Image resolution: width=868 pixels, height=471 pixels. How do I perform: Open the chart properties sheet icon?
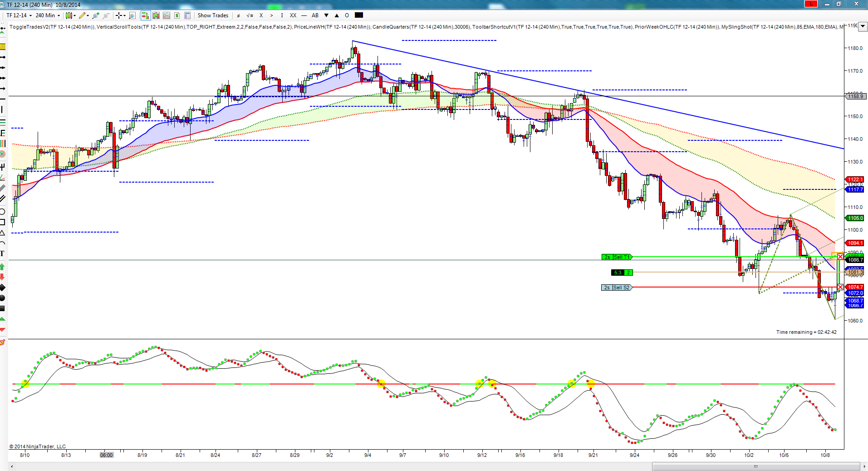(x=187, y=15)
